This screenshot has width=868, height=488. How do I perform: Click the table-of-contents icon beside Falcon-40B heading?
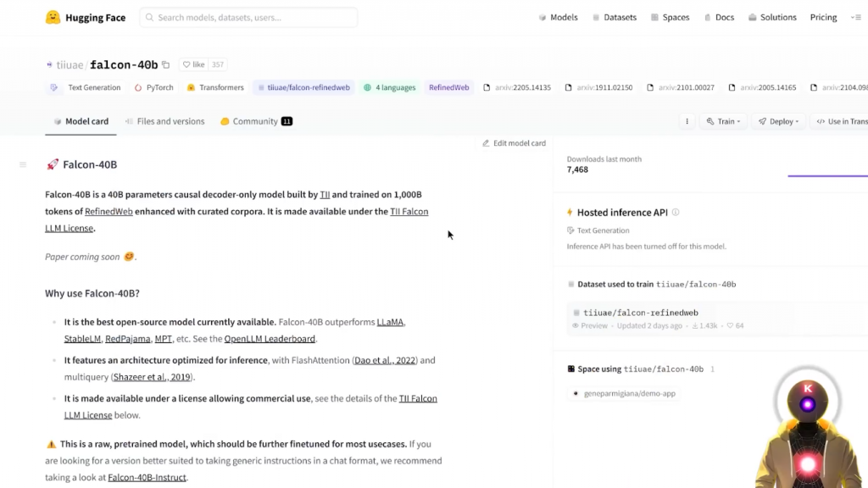tap(23, 164)
